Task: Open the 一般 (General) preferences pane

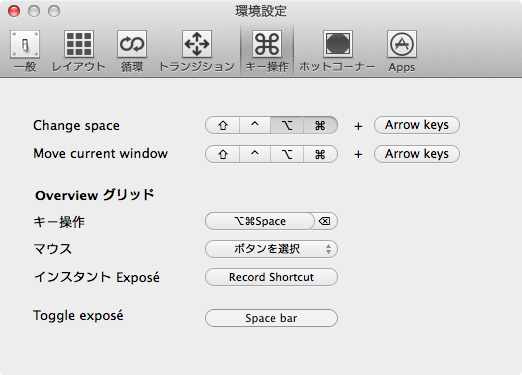Action: 25,51
